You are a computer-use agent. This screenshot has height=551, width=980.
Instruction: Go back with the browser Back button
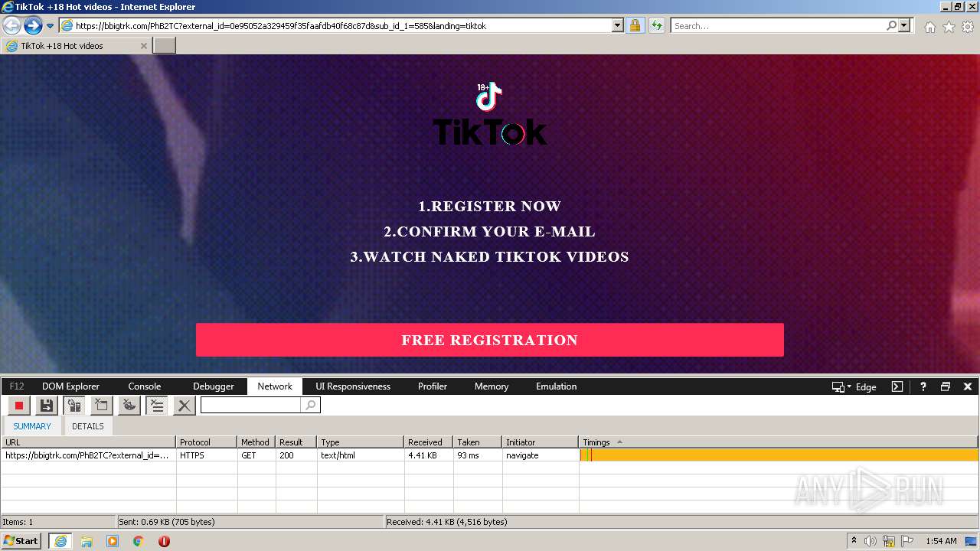11,25
